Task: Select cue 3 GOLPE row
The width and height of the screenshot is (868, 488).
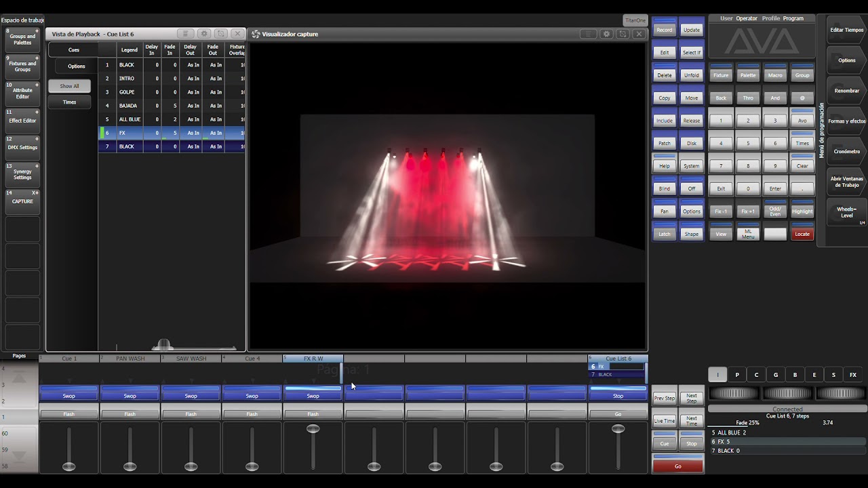Action: (172, 92)
